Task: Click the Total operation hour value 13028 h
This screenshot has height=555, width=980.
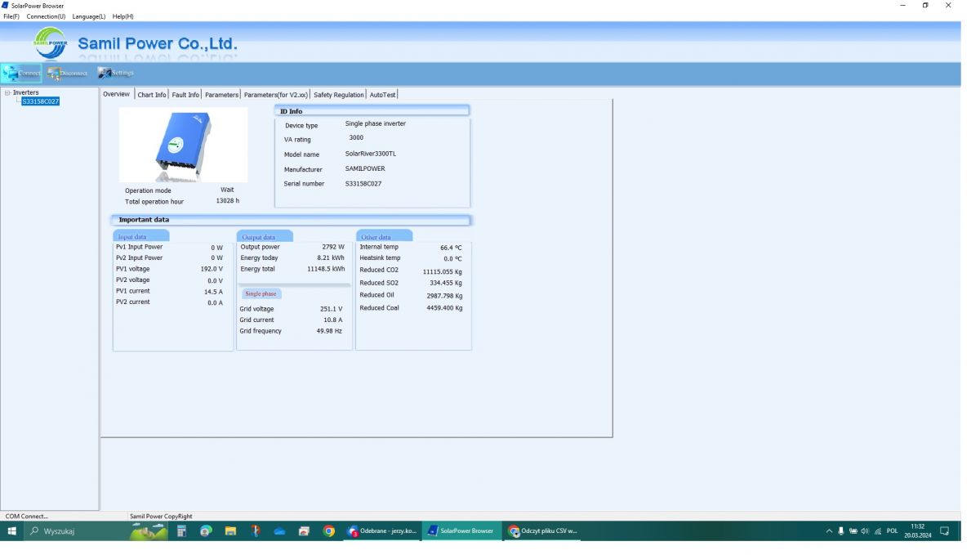Action: (228, 201)
